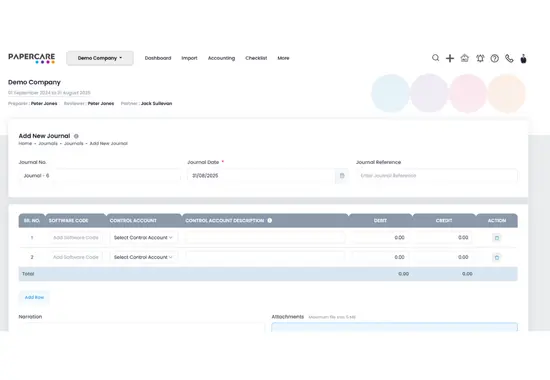This screenshot has height=380, width=550.
Task: Click the description field in row 1
Action: (265, 238)
